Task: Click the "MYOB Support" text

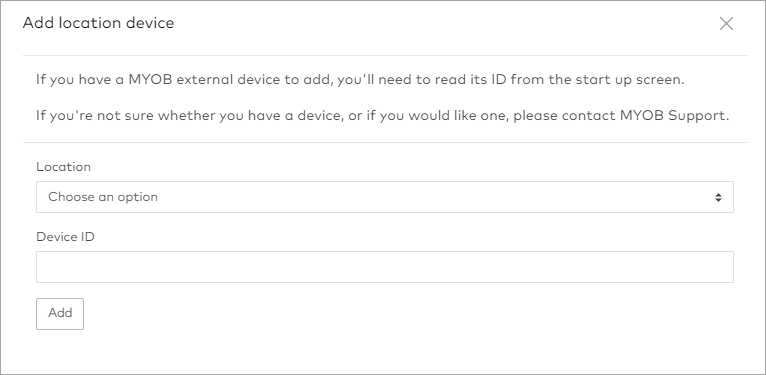Action: (x=673, y=116)
